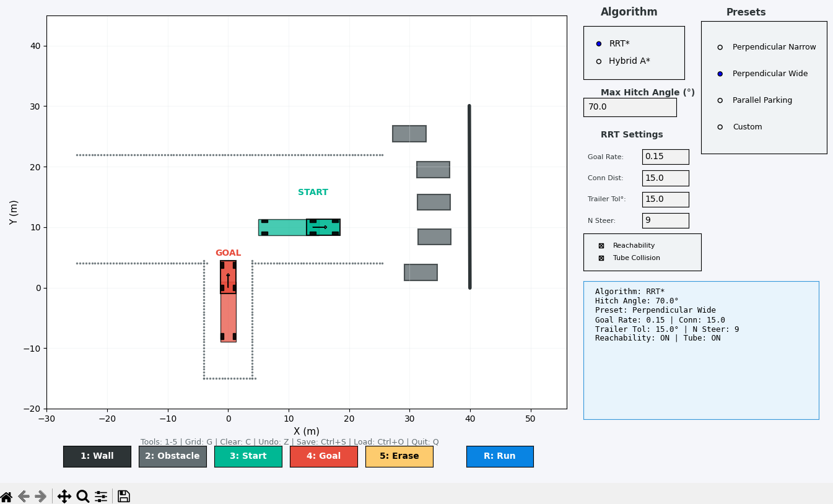
Task: Click the forward arrow view icon
Action: pyautogui.click(x=41, y=497)
